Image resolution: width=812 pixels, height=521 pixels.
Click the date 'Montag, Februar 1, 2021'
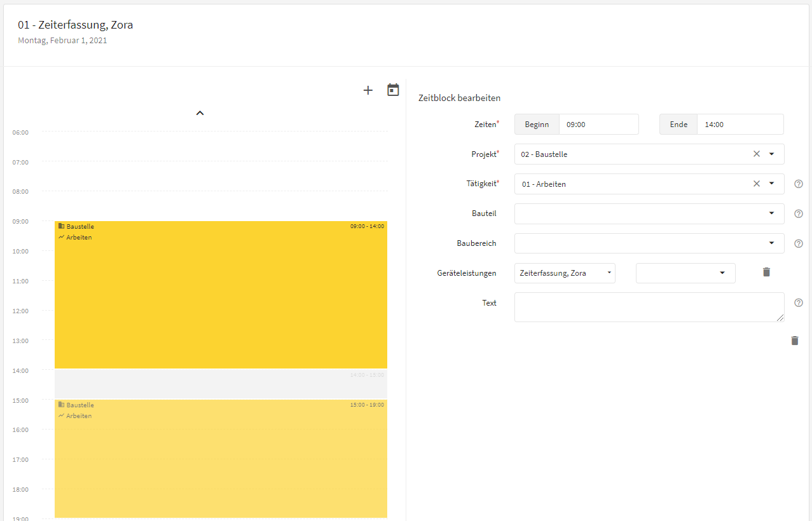62,41
